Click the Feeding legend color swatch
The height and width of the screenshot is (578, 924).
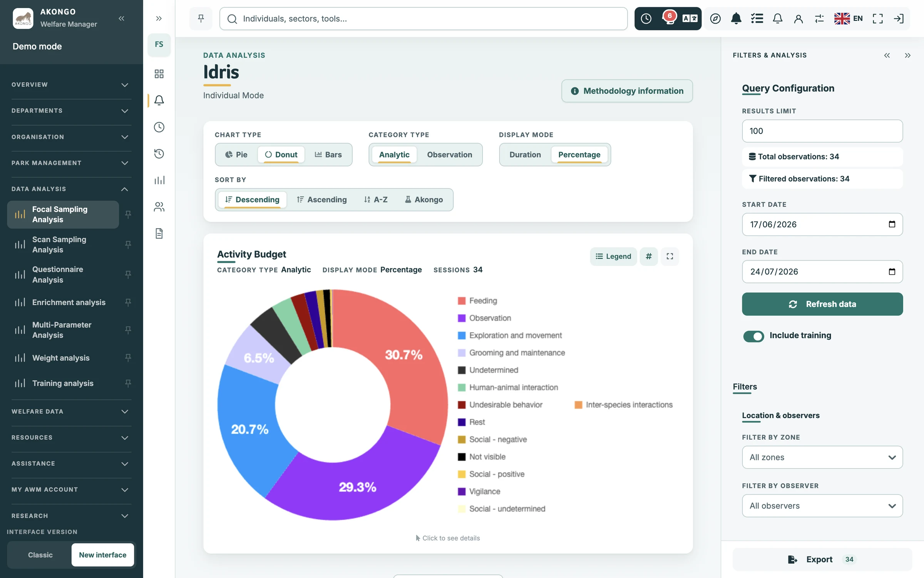461,301
